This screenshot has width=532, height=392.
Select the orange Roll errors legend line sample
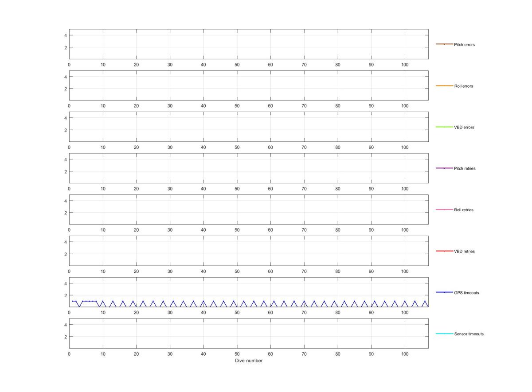[x=444, y=85]
